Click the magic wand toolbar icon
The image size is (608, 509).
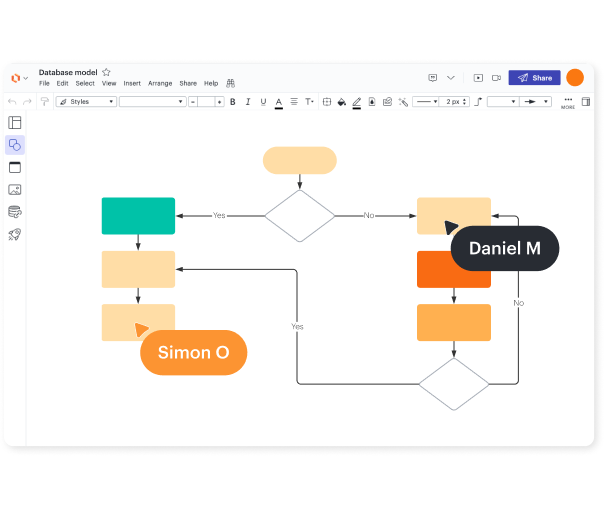click(403, 102)
